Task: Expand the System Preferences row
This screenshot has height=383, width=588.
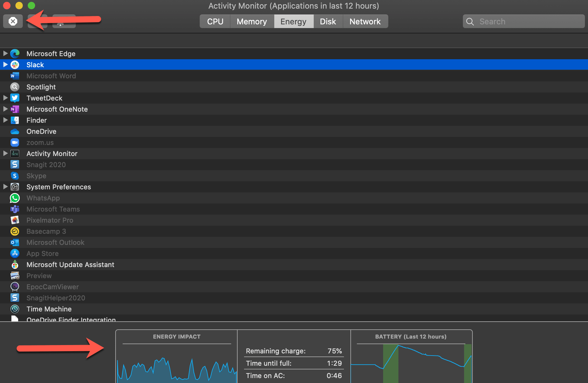Action: [x=5, y=187]
